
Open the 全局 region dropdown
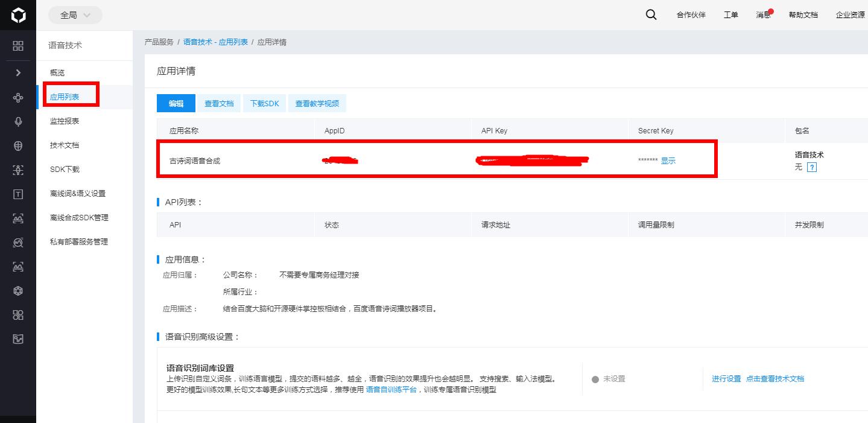tap(75, 15)
